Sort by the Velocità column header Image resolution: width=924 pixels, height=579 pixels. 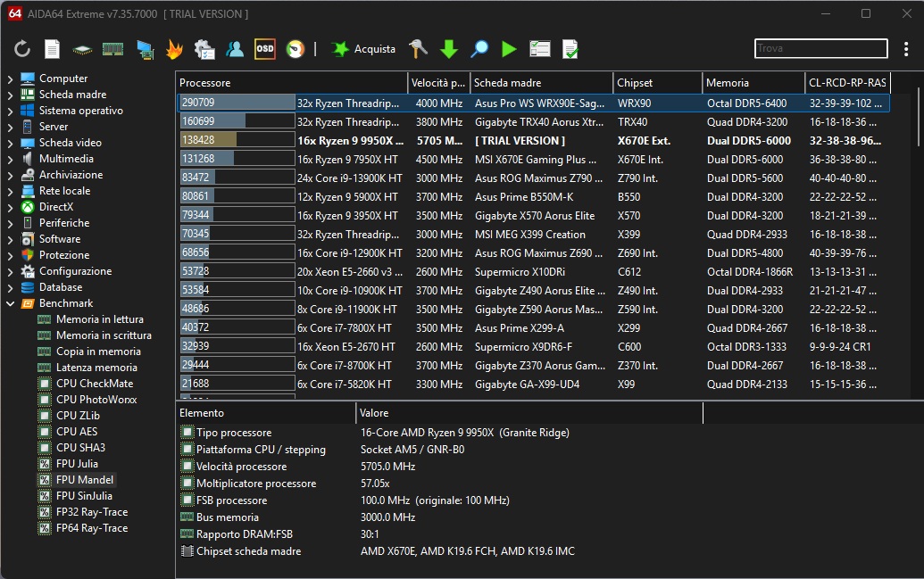click(x=438, y=83)
